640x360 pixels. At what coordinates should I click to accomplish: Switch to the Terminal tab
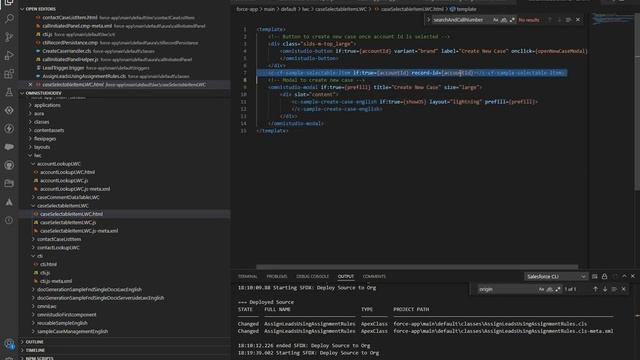[x=247, y=276]
